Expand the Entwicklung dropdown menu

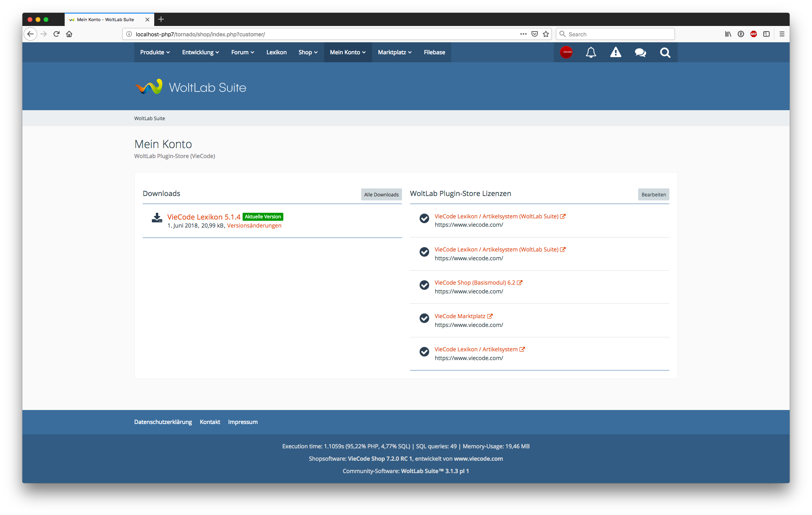coord(200,52)
